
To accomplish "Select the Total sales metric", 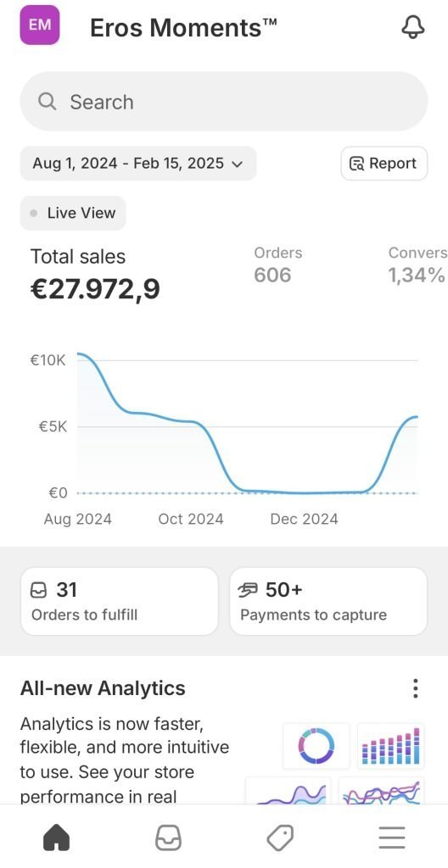I will click(x=95, y=274).
